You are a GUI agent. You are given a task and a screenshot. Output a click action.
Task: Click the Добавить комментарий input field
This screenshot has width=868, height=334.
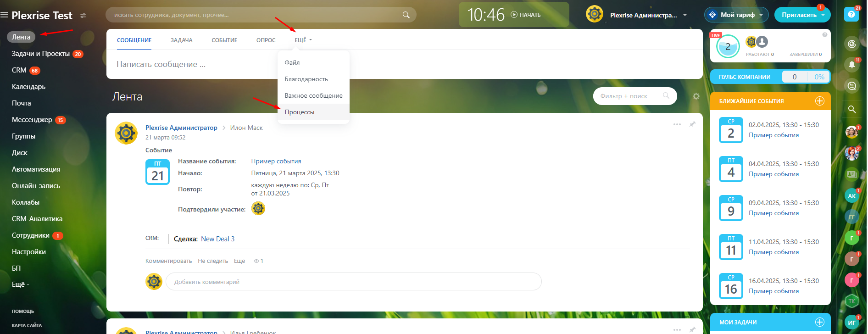click(x=353, y=282)
